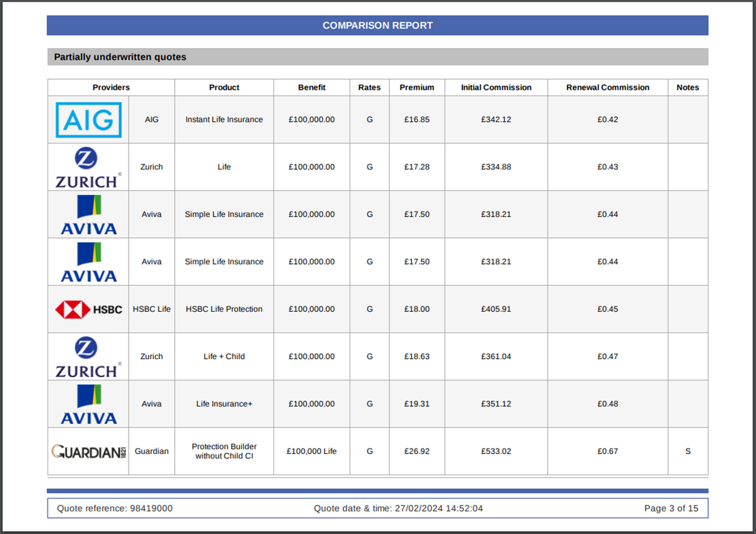Select the £17.28 premium
The width and height of the screenshot is (756, 534).
point(417,167)
